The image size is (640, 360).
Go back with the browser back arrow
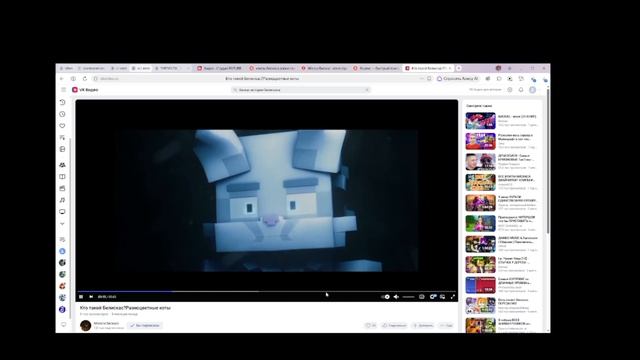point(62,78)
